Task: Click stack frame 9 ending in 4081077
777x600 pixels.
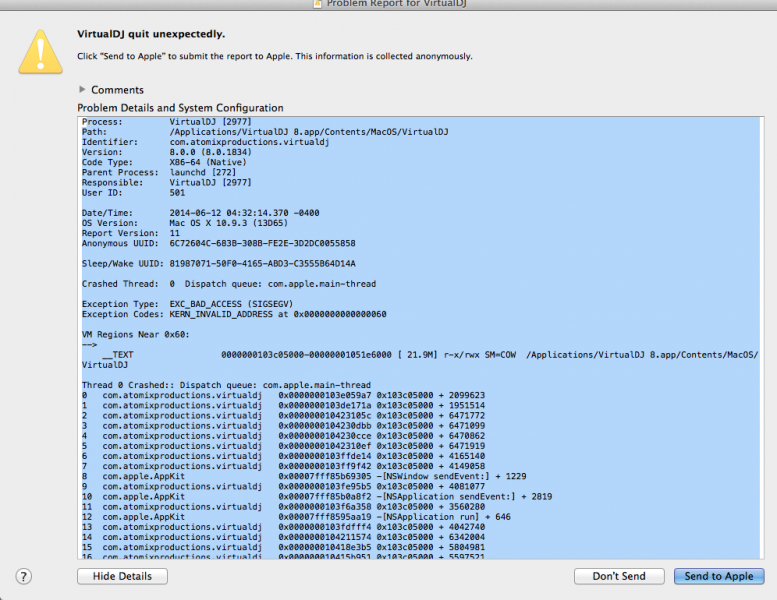Action: coord(283,487)
